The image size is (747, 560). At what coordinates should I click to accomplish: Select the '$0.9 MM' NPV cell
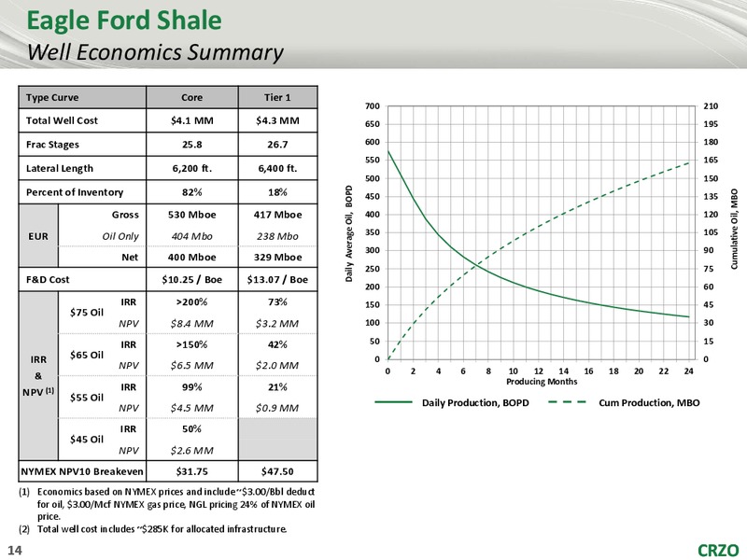pyautogui.click(x=277, y=408)
